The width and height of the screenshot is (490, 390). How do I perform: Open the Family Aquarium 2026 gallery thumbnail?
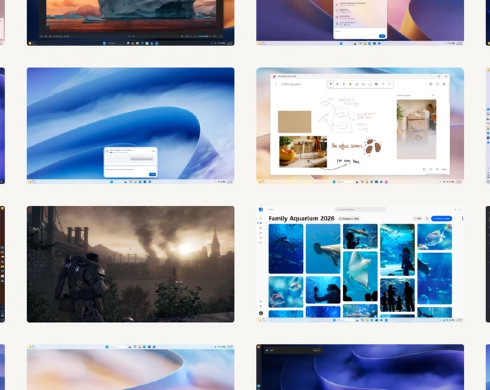point(360,264)
